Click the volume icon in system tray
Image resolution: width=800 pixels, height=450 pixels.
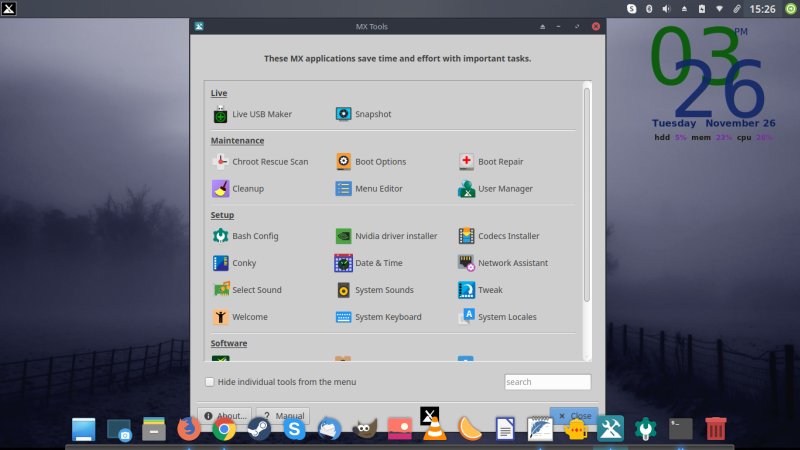(666, 9)
